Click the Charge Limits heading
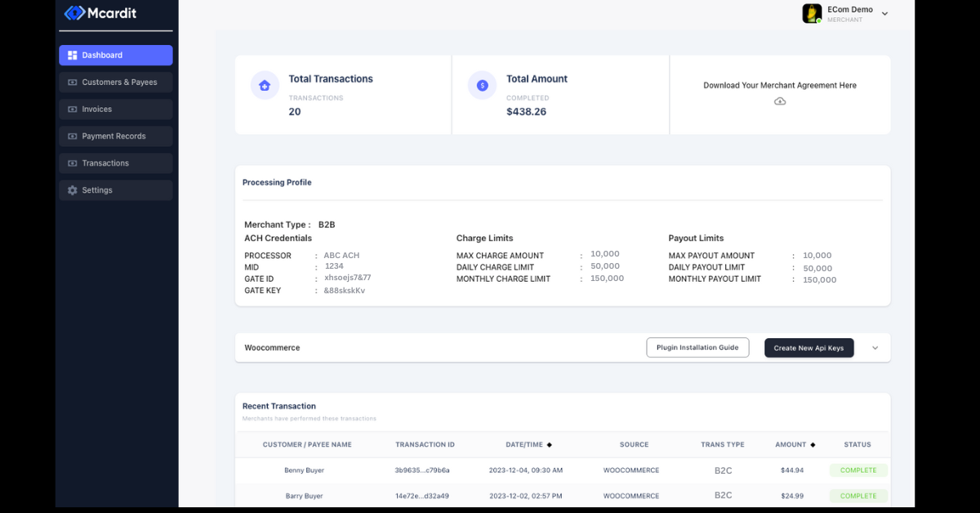The width and height of the screenshot is (980, 513). pyautogui.click(x=485, y=239)
